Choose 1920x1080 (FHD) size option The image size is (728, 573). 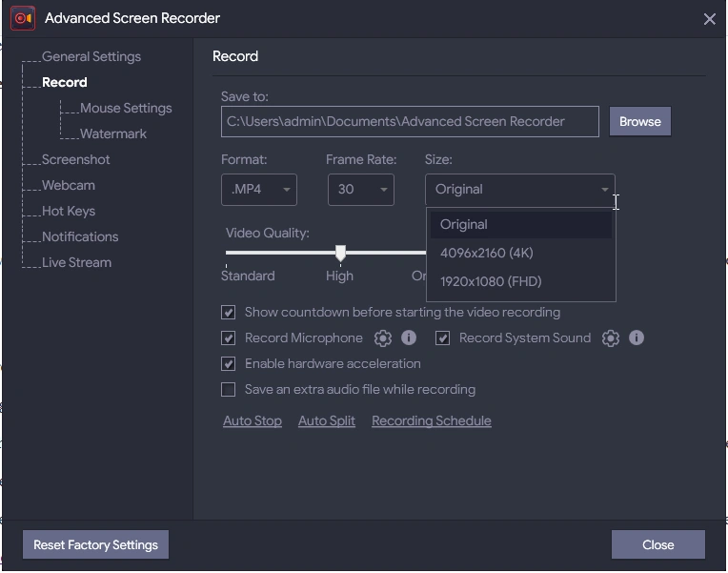[520, 281]
